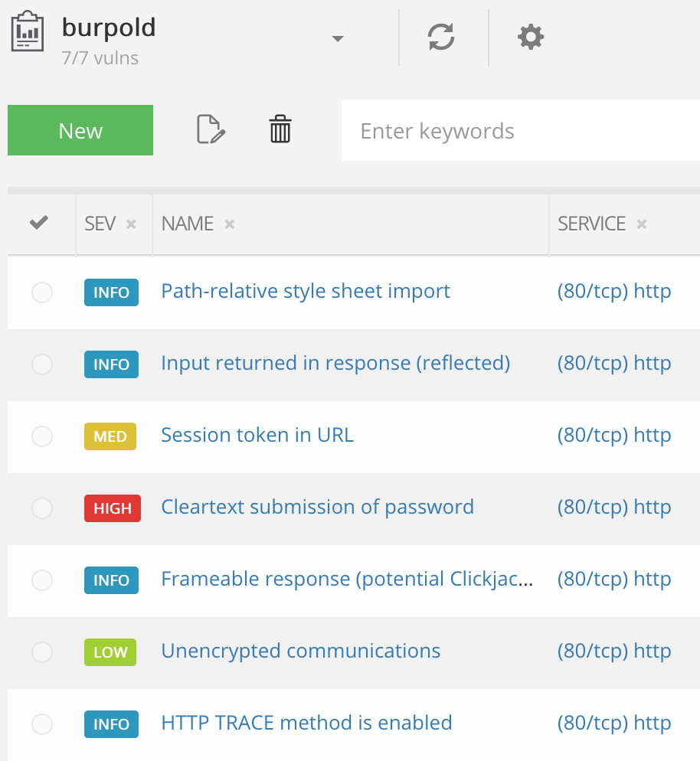Click service link for HTTP TRACE method
Screen dimensions: 700x761
point(614,723)
